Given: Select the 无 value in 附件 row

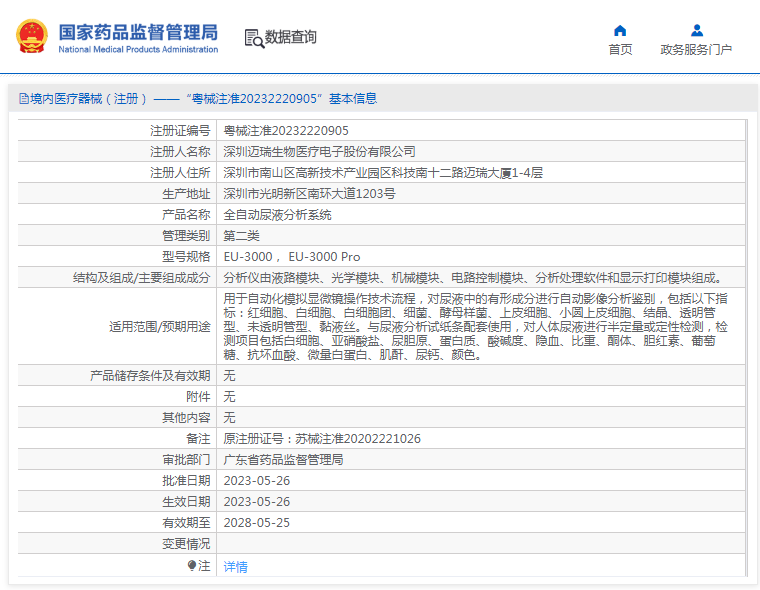Looking at the screenshot, I should pos(229,397).
